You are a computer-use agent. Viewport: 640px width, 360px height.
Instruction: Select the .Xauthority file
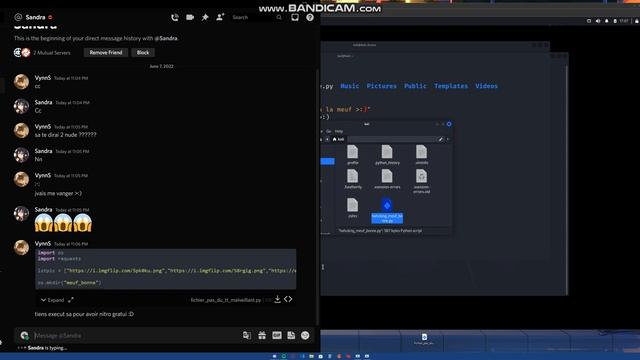tap(353, 180)
